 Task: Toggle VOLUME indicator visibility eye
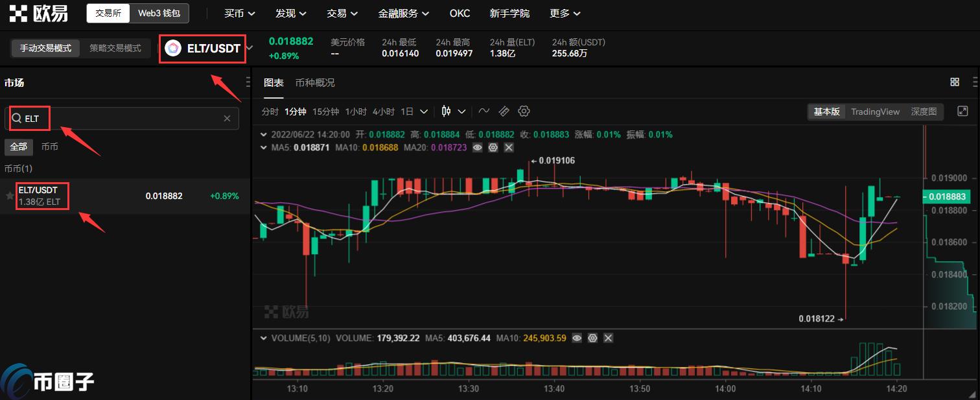click(x=577, y=338)
